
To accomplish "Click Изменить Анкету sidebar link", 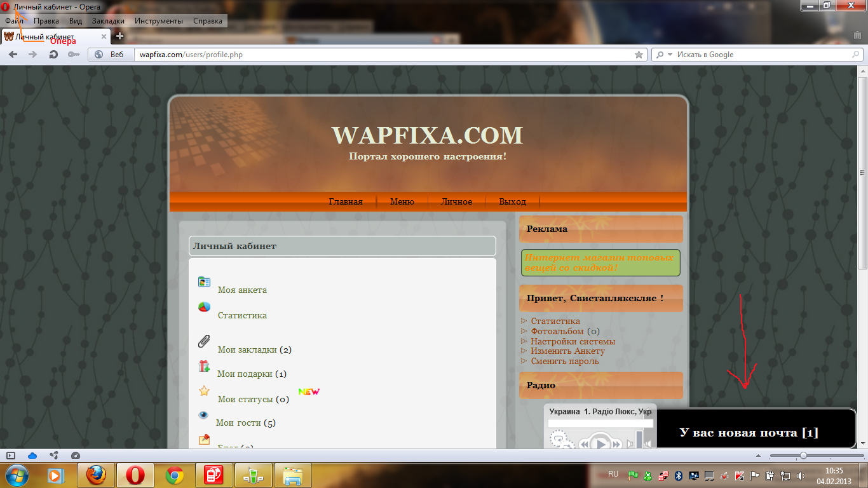I will 568,351.
